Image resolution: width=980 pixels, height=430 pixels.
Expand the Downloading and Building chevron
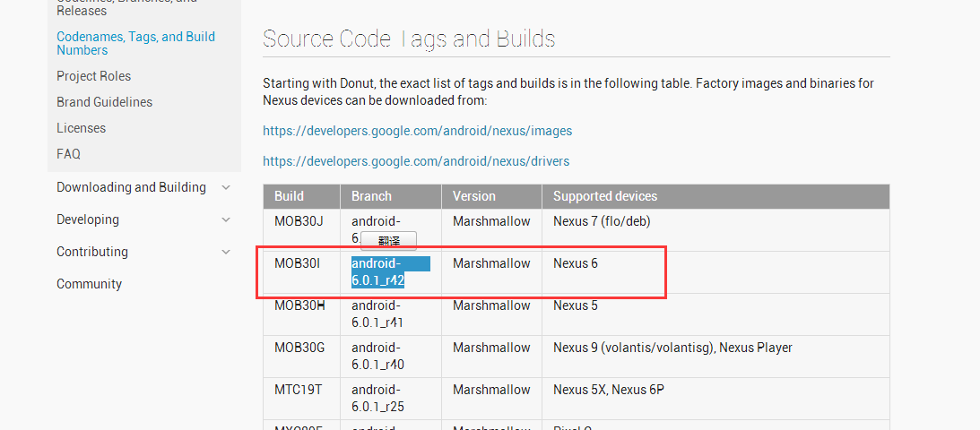click(226, 187)
